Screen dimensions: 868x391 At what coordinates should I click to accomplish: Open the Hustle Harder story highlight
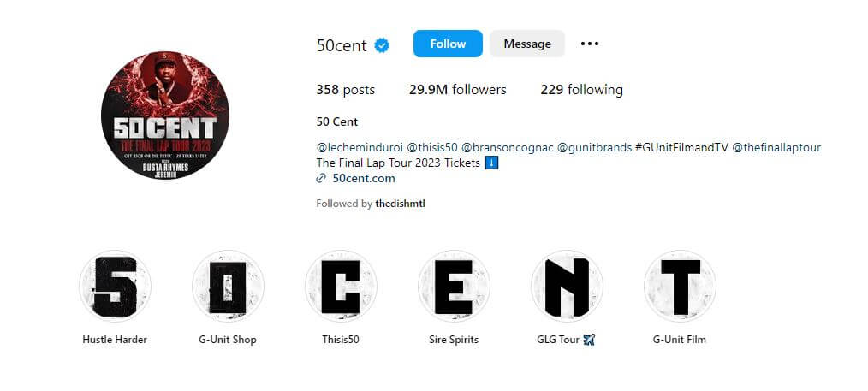116,286
